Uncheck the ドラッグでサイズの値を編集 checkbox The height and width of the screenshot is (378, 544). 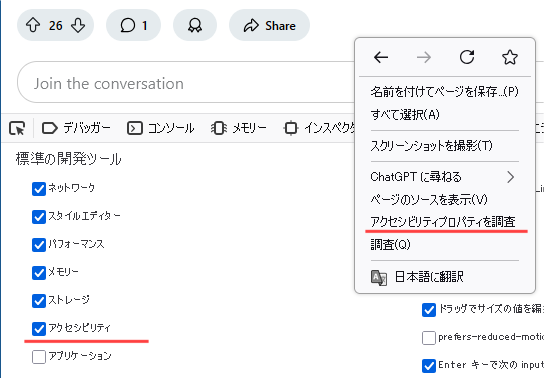point(429,310)
